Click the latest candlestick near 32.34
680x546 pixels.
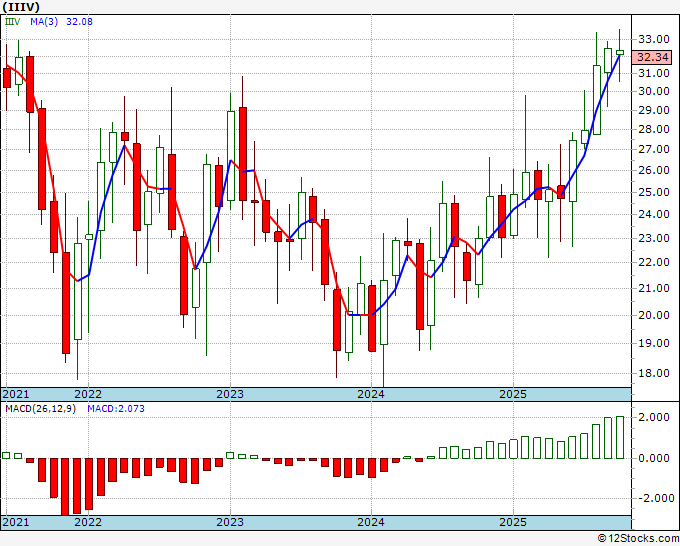click(620, 52)
